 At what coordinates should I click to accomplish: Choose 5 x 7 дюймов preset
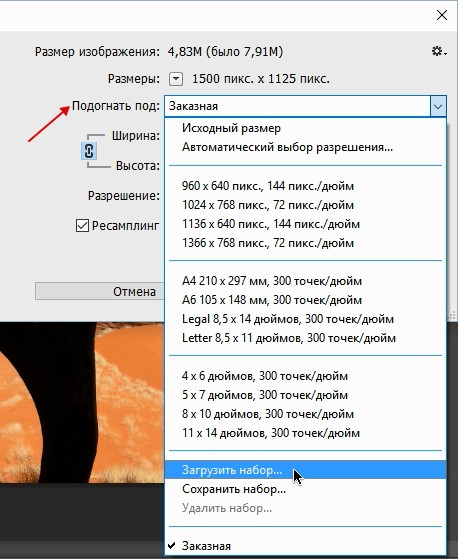(x=305, y=395)
